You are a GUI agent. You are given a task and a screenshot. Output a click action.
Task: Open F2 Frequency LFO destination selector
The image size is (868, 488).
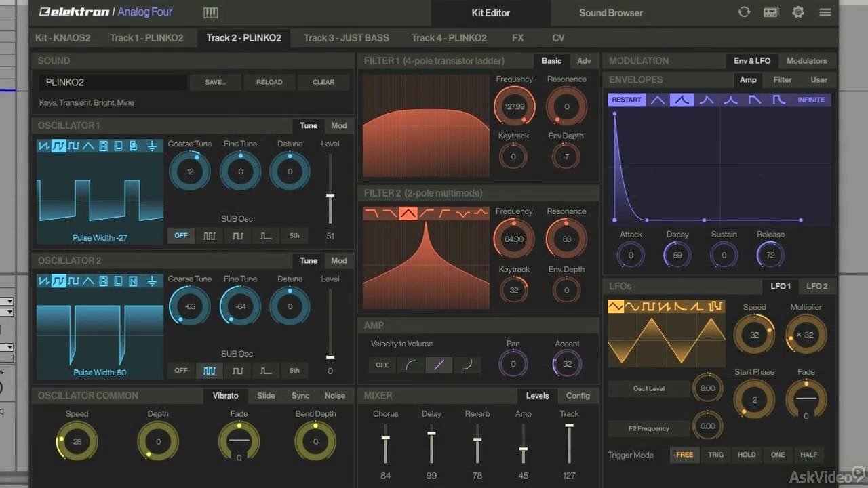coord(649,428)
